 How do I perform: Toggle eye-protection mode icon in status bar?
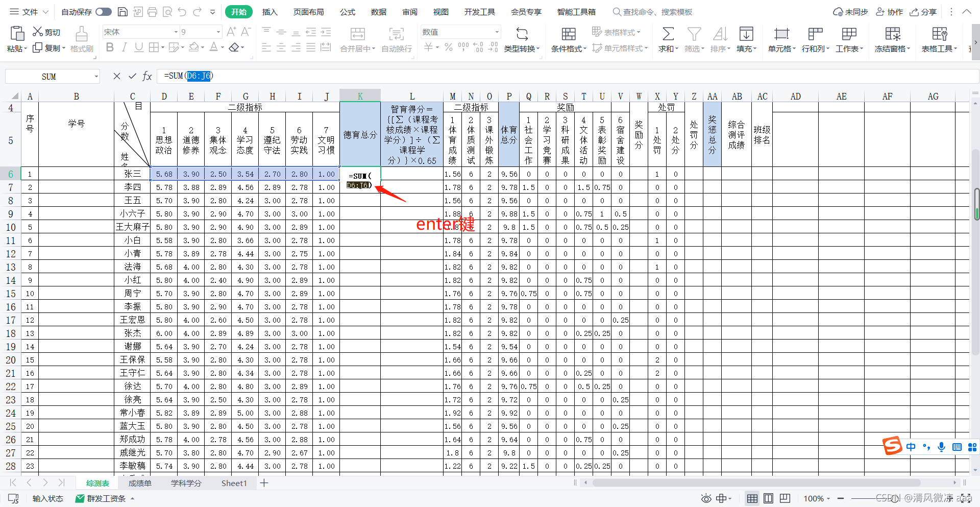pyautogui.click(x=706, y=498)
